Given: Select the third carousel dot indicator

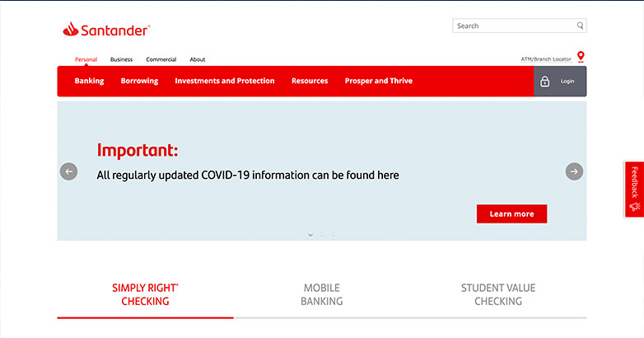Looking at the screenshot, I should [334, 234].
